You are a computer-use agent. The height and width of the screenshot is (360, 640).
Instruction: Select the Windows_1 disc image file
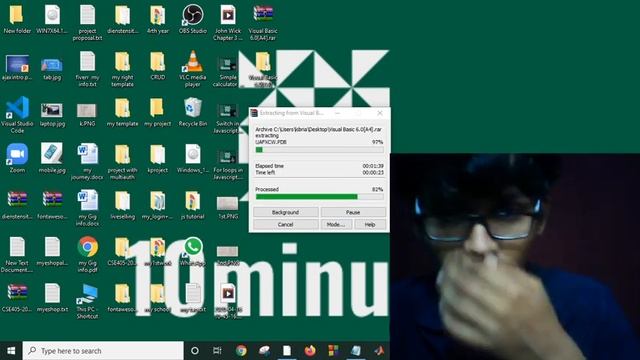193,158
